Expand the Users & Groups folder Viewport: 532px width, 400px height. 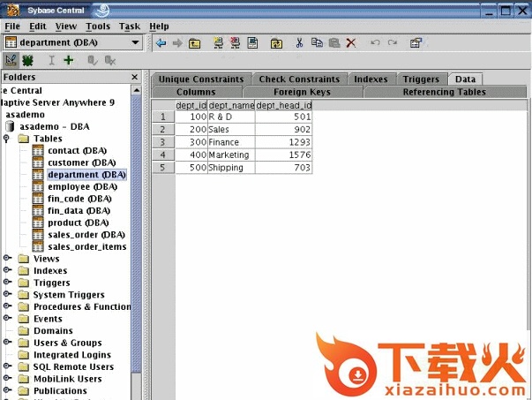point(7,342)
